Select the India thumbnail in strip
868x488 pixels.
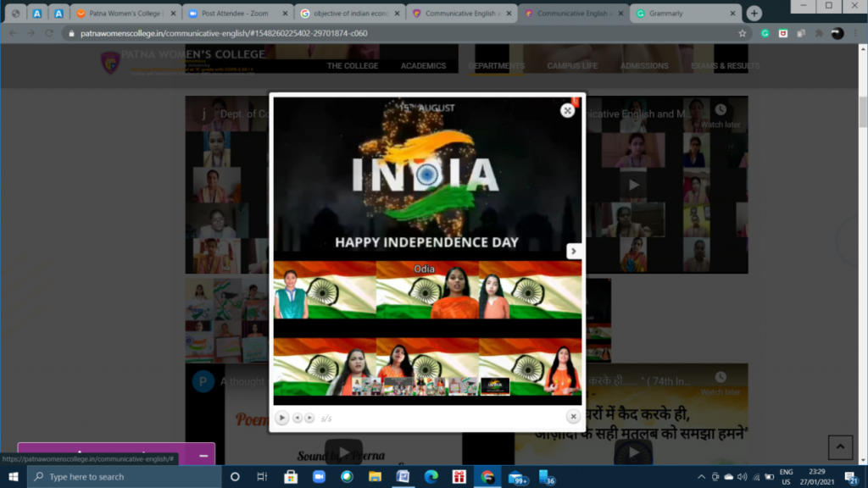pyautogui.click(x=495, y=386)
